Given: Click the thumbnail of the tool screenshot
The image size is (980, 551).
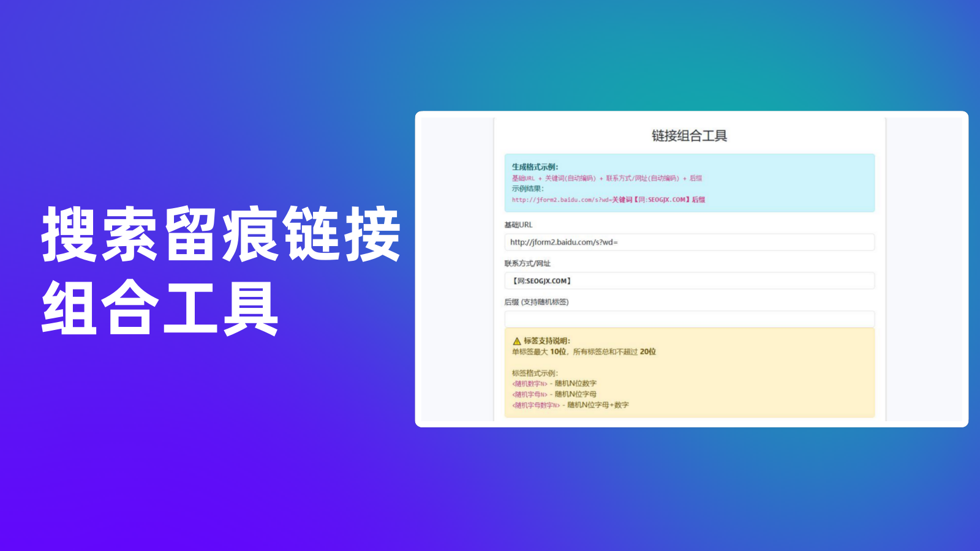Looking at the screenshot, I should tap(692, 269).
